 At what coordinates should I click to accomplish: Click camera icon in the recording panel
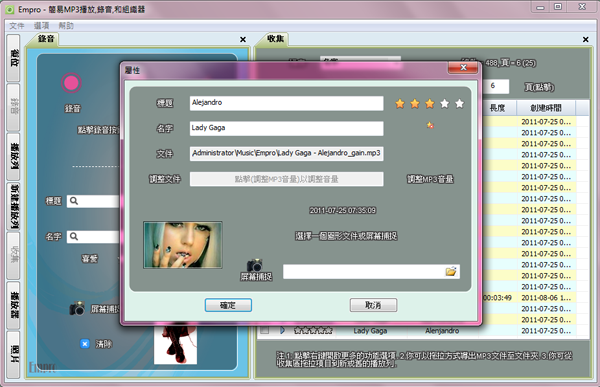(77, 308)
